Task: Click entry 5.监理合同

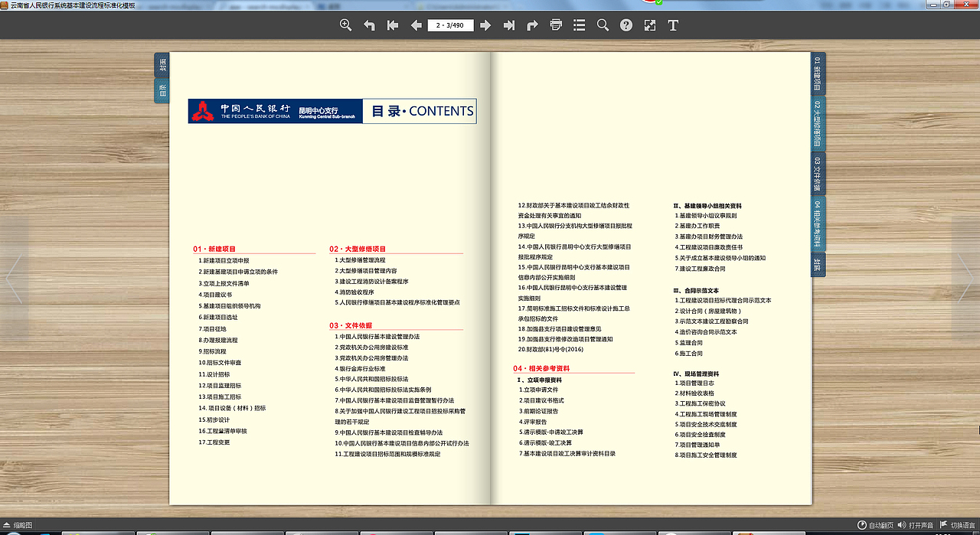Action: click(x=689, y=343)
